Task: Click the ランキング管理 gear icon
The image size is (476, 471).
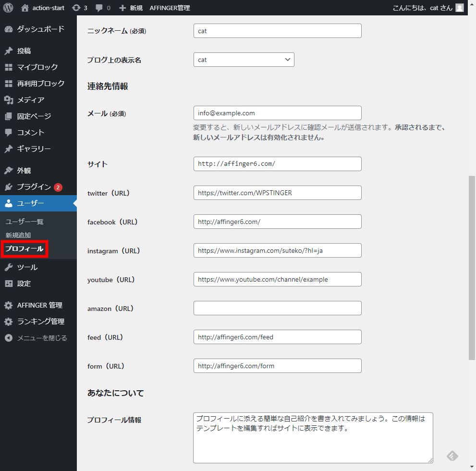Action: pyautogui.click(x=9, y=322)
